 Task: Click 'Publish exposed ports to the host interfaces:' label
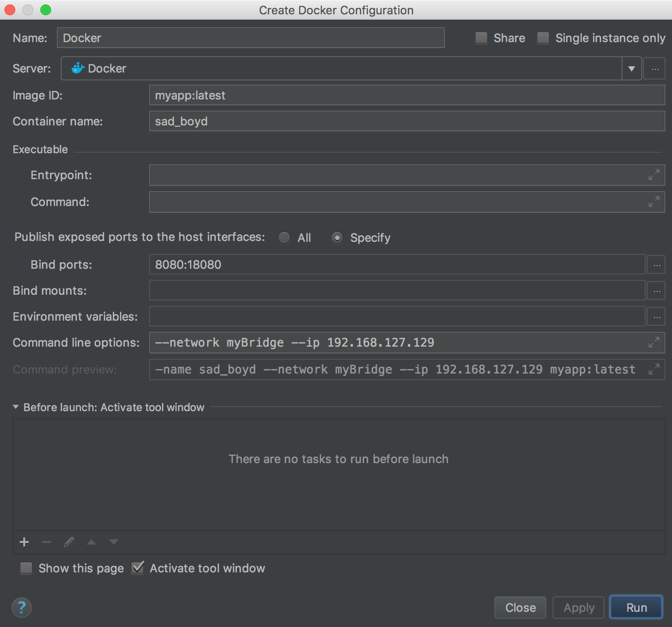pyautogui.click(x=140, y=237)
